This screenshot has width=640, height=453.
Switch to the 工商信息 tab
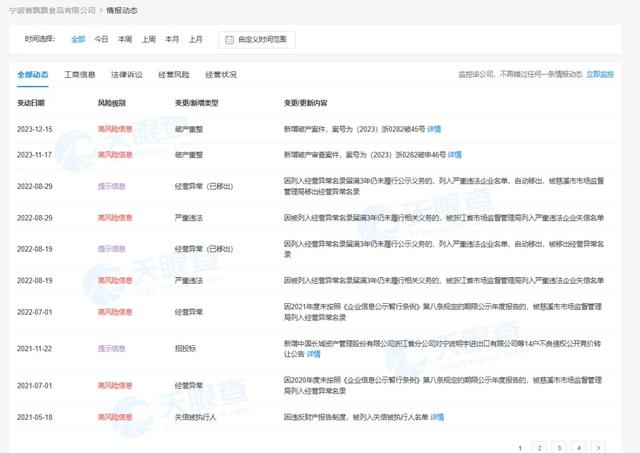click(x=80, y=74)
